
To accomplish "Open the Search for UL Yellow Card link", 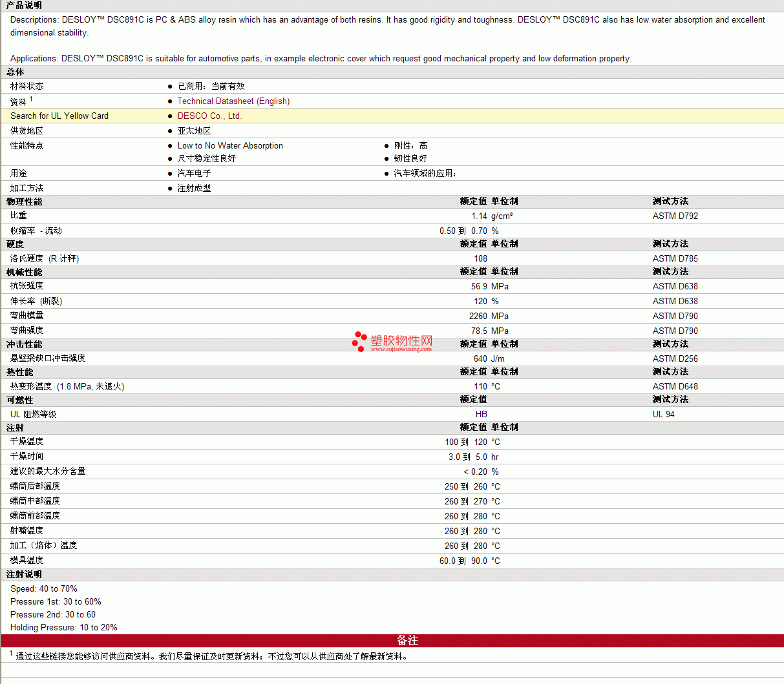I will [x=59, y=116].
